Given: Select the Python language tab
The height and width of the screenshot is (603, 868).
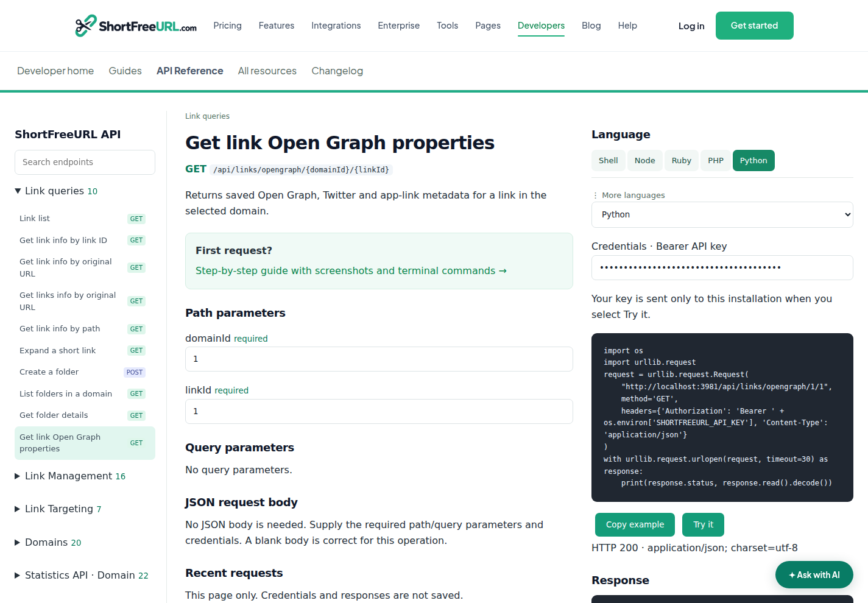Looking at the screenshot, I should (753, 160).
